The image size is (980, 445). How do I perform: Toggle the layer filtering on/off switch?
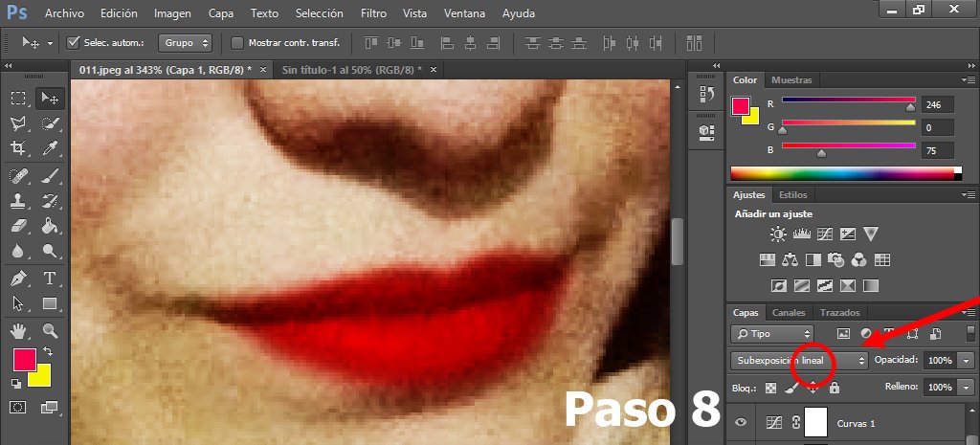[x=969, y=332]
